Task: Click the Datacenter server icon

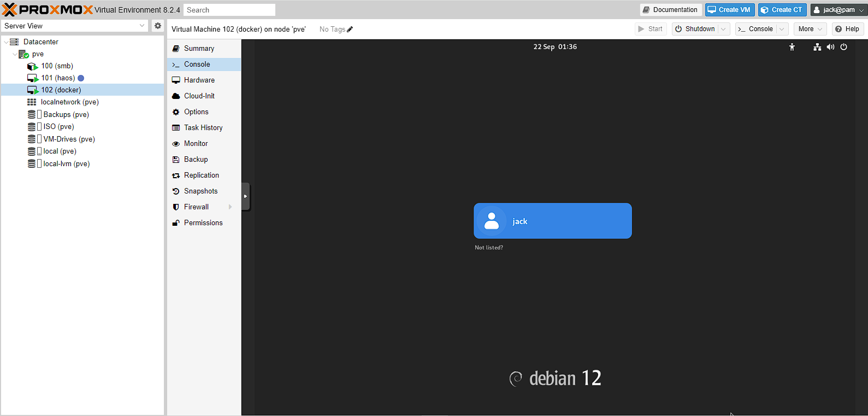Action: pos(15,42)
